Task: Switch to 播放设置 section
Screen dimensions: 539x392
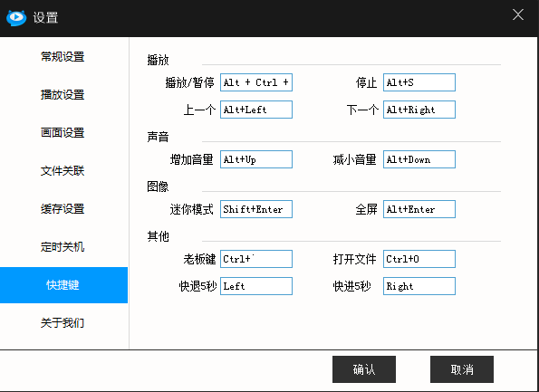Action: point(63,95)
